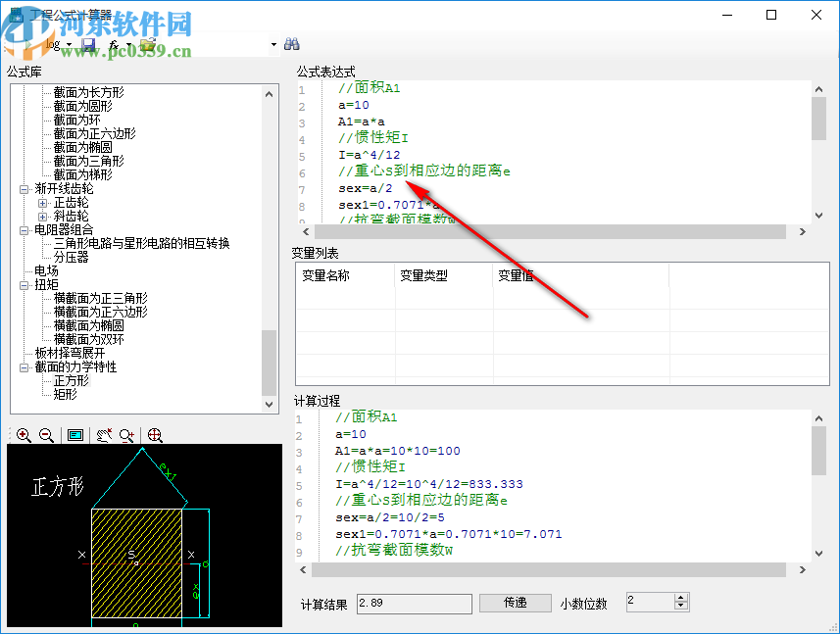Select 截面为圆形 in formula library

tap(83, 106)
